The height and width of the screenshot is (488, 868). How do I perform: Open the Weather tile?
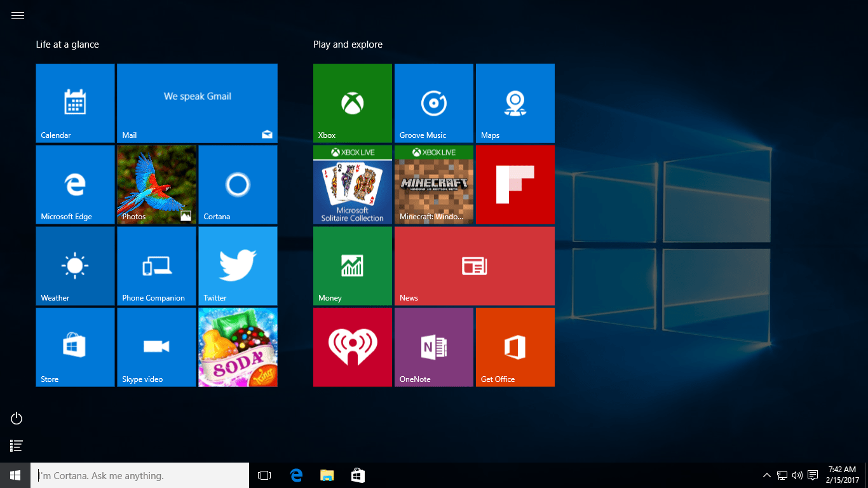point(75,266)
